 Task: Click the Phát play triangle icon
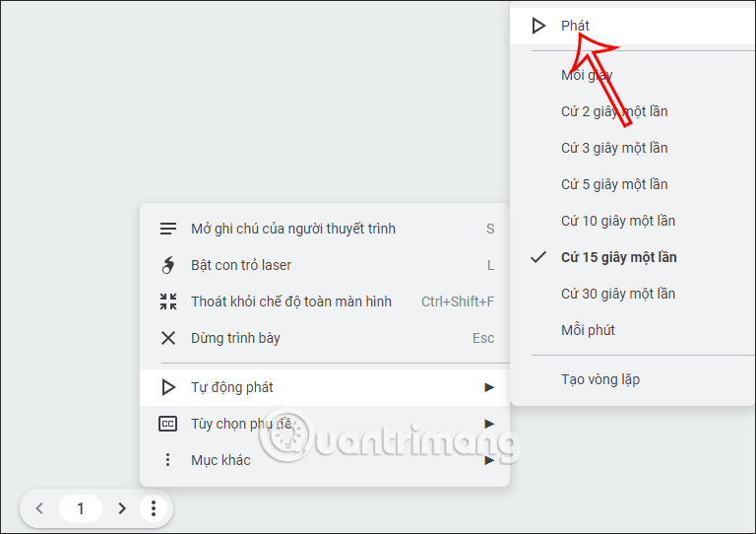click(538, 26)
